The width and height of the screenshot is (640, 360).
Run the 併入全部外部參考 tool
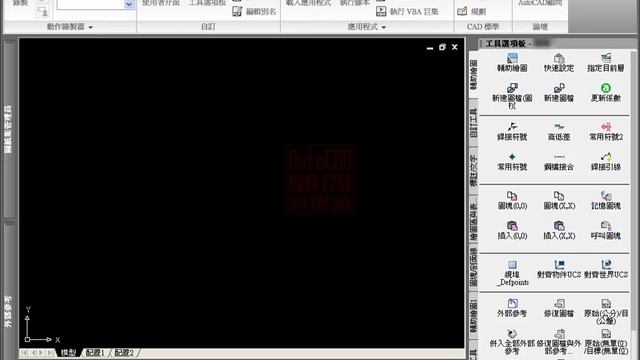[x=512, y=342]
